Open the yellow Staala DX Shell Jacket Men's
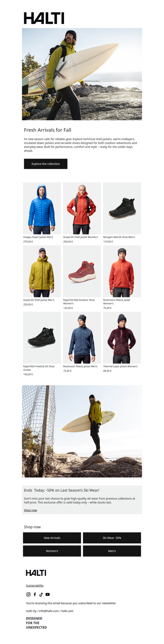Viewport: 164px width, 644px height. tap(42, 271)
